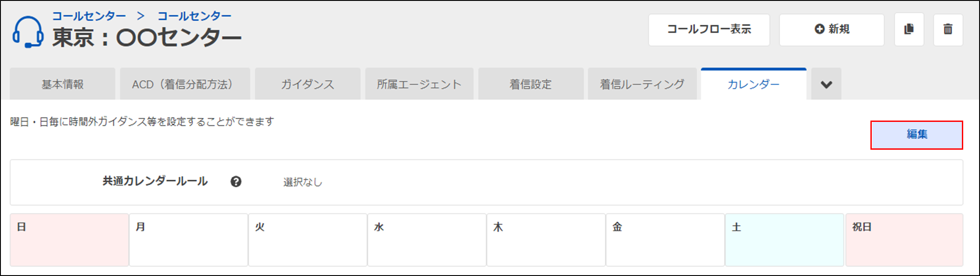Click the headset call center icon

pos(28,32)
